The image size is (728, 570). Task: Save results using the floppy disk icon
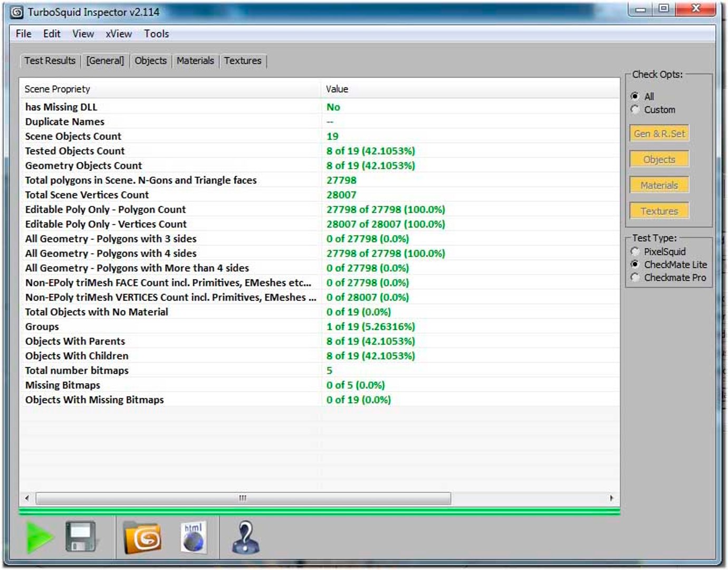(x=81, y=537)
